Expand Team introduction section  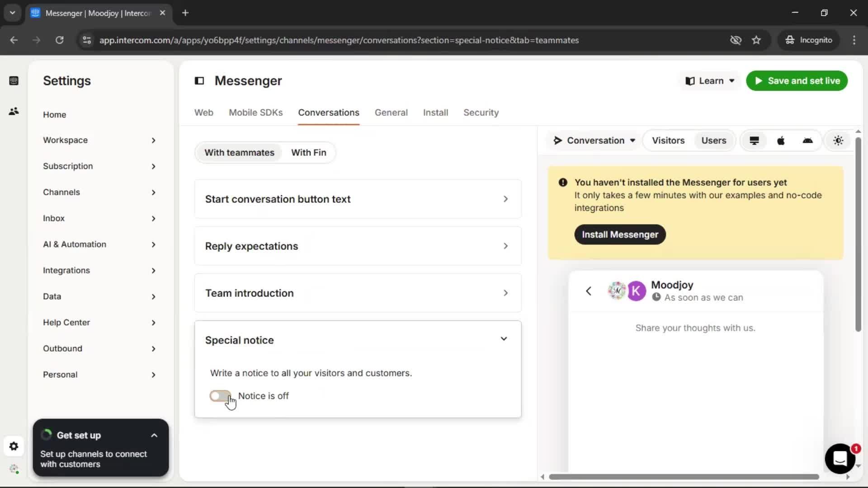pyautogui.click(x=358, y=293)
